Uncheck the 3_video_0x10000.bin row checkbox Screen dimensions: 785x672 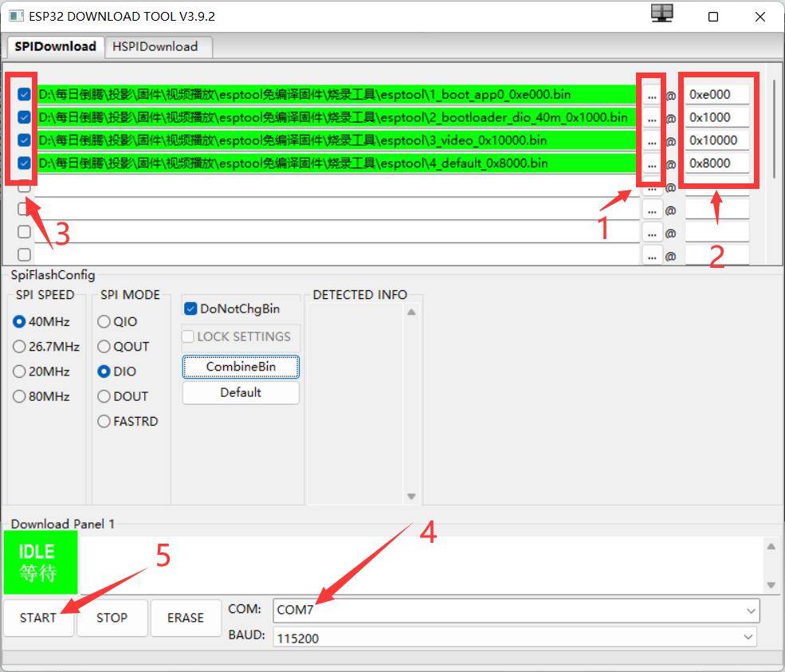(24, 140)
